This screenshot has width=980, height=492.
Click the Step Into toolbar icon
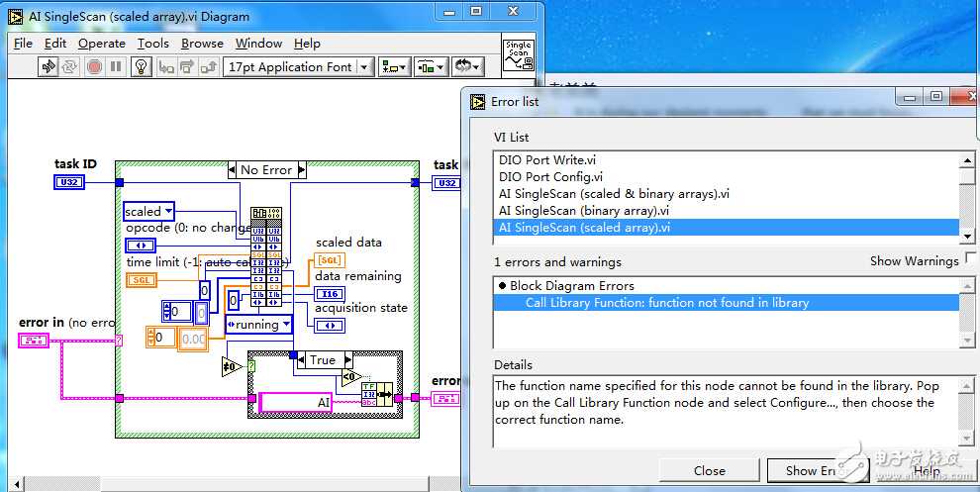[165, 66]
